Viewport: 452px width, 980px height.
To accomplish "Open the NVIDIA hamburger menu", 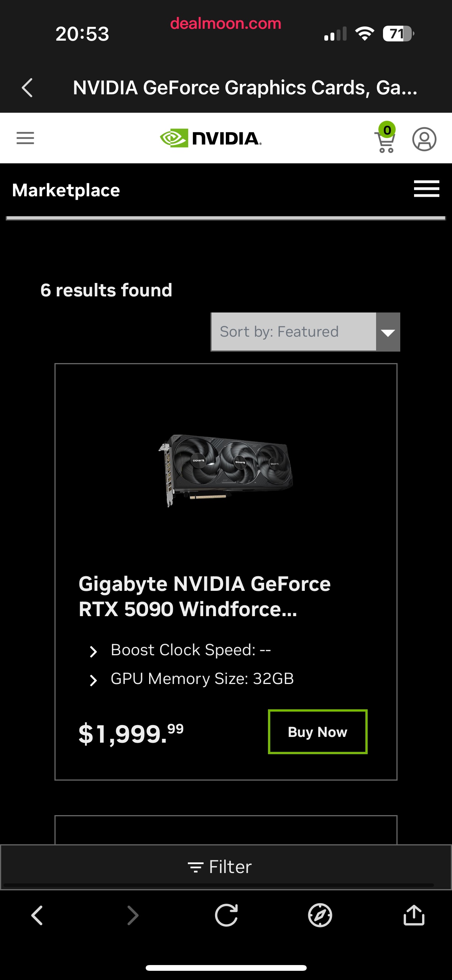I will (x=25, y=138).
